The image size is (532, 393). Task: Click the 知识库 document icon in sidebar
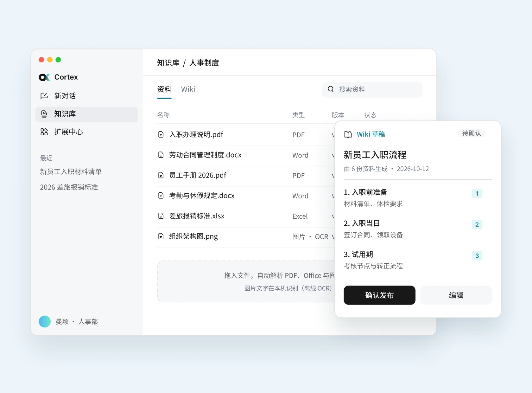pos(44,114)
